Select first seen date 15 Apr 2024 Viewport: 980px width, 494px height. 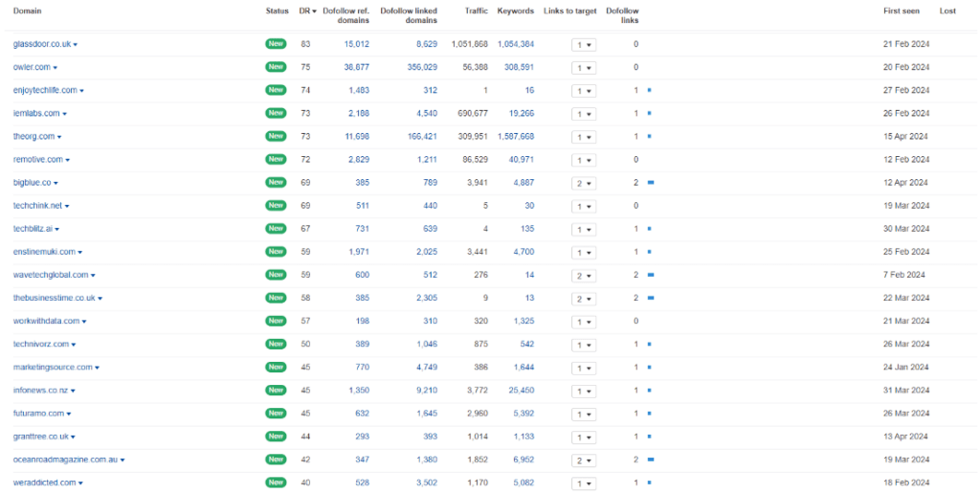coord(905,137)
